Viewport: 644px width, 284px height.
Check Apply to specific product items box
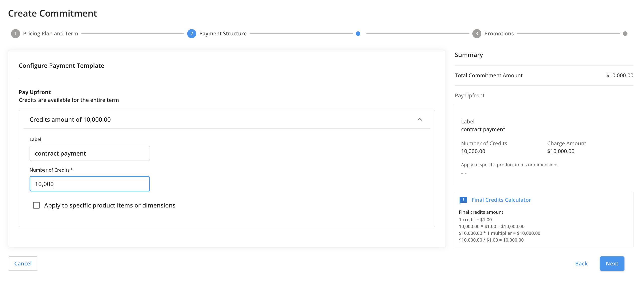[x=36, y=205]
